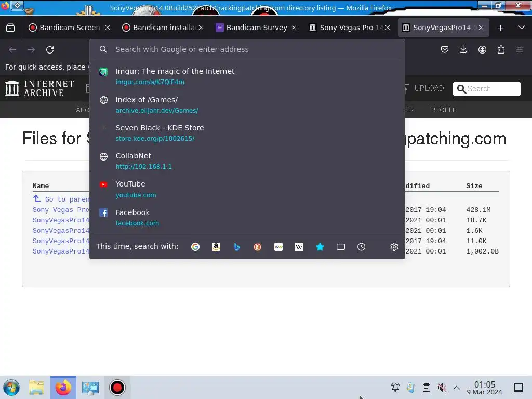Click Internet Archive logo
Screen dimensions: 532x399
pyautogui.click(x=39, y=88)
